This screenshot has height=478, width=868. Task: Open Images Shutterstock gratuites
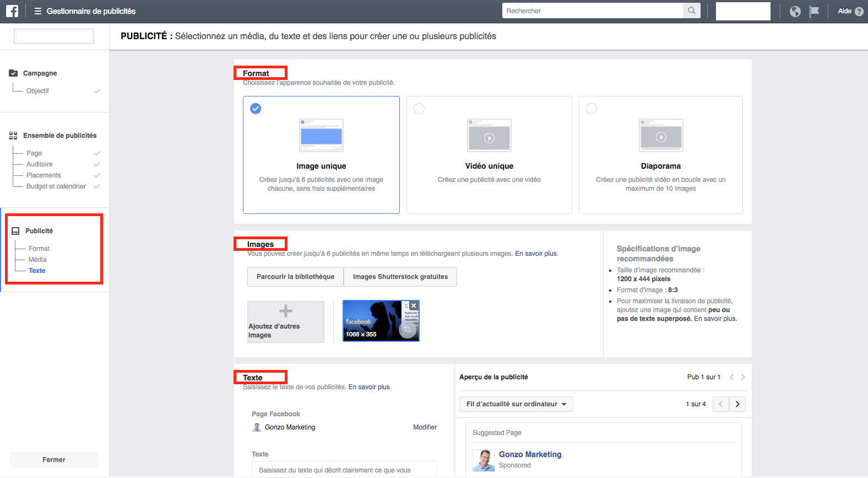click(400, 277)
